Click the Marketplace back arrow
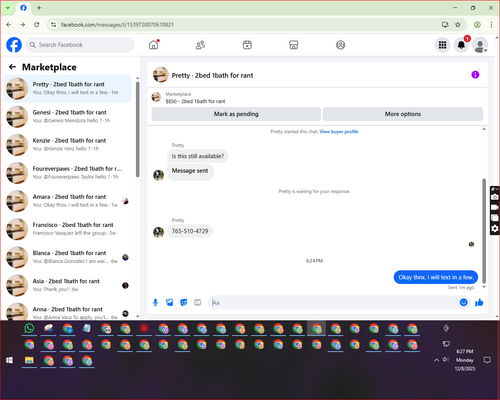The image size is (500, 400). click(12, 67)
